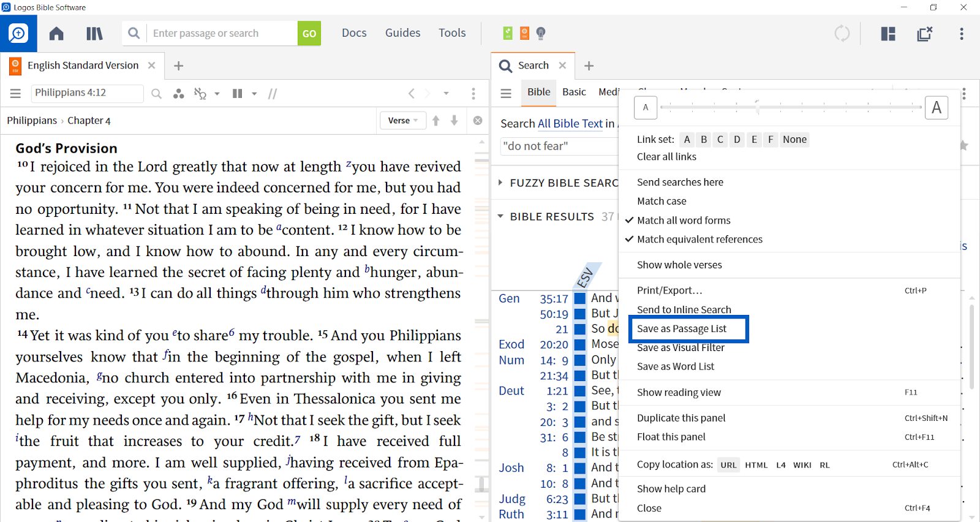Toggle Match all word forms option
Image resolution: width=980 pixels, height=522 pixels.
684,220
